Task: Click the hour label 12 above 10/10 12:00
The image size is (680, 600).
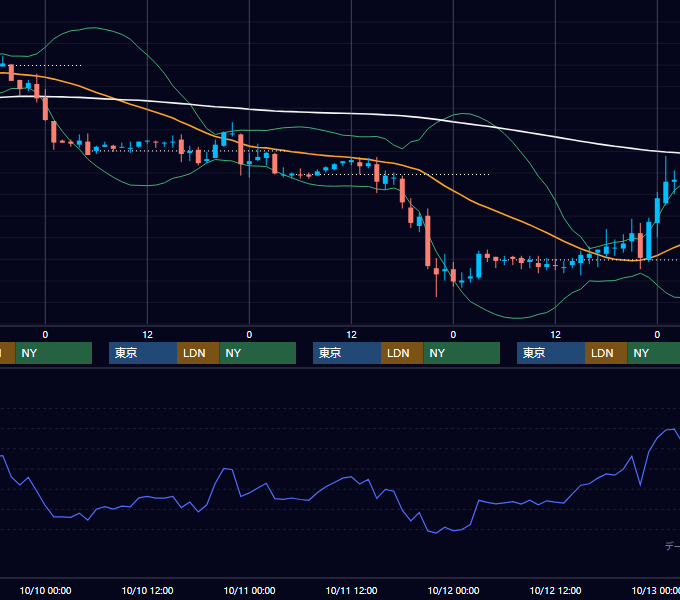Action: pos(147,335)
